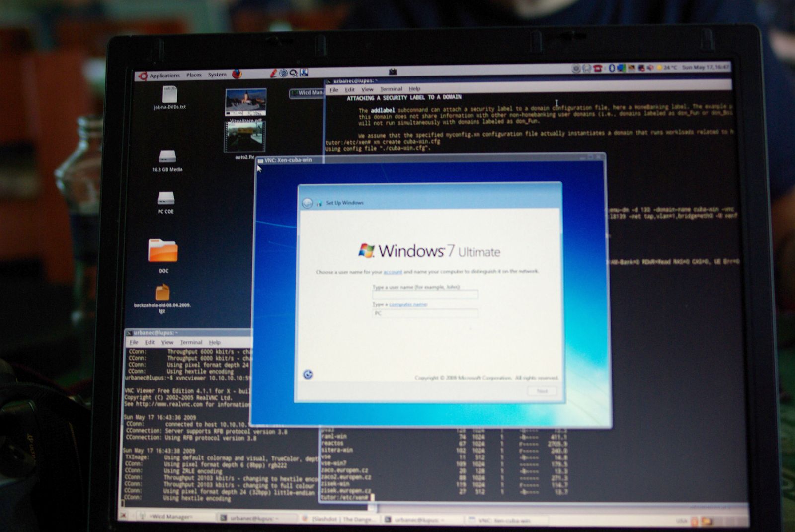
Task: Click the second round update tray icon
Action: 587,68
